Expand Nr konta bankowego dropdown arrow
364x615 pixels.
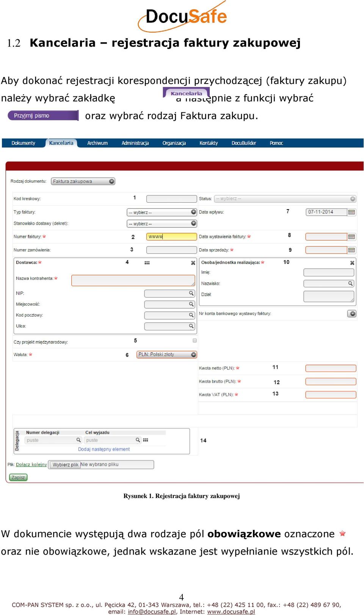353,314
